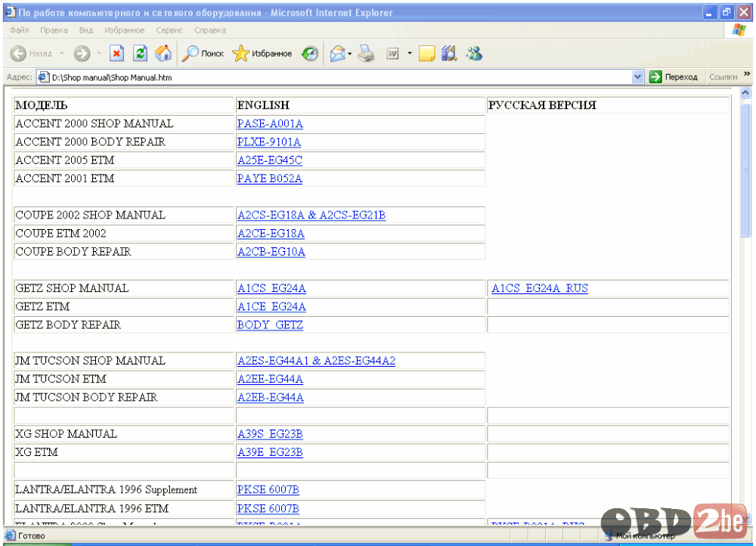Open the A25E-EG45C link
The image size is (756, 546).
coord(270,160)
